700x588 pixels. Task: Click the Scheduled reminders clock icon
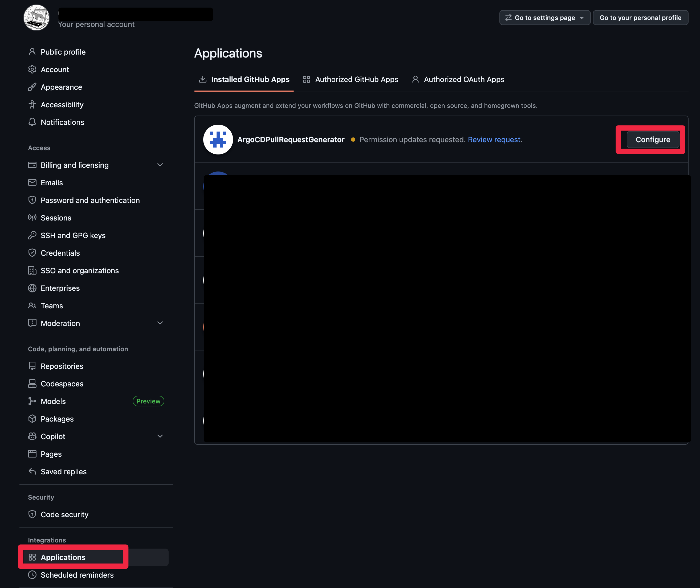(32, 575)
